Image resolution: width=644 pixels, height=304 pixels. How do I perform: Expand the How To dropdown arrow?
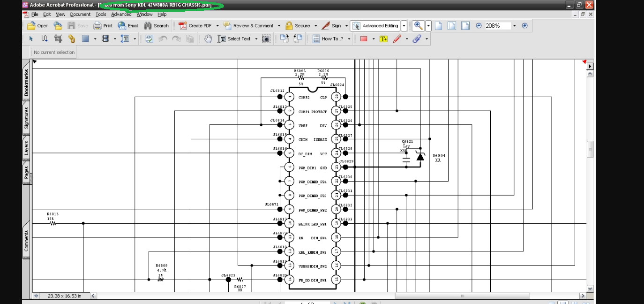pyautogui.click(x=349, y=39)
